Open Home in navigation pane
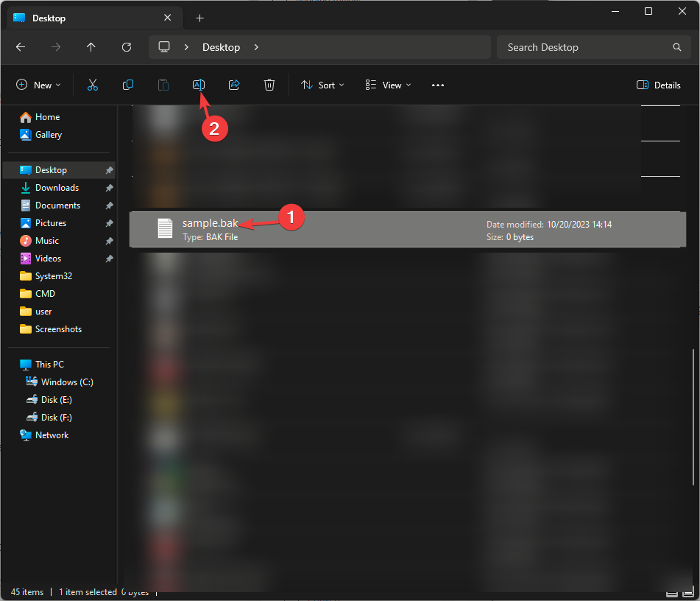 pos(47,117)
